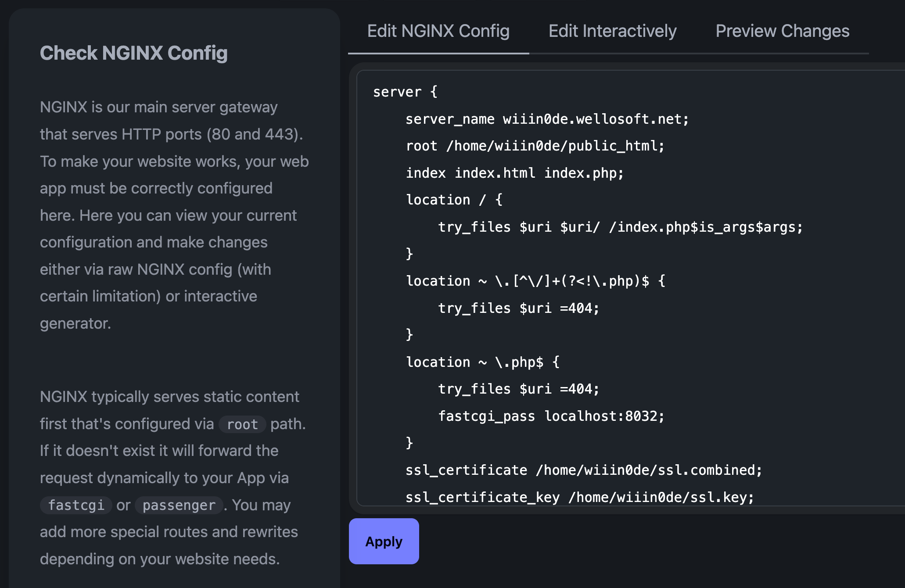
Task: Open the Preview Changes tab
Action: point(782,31)
